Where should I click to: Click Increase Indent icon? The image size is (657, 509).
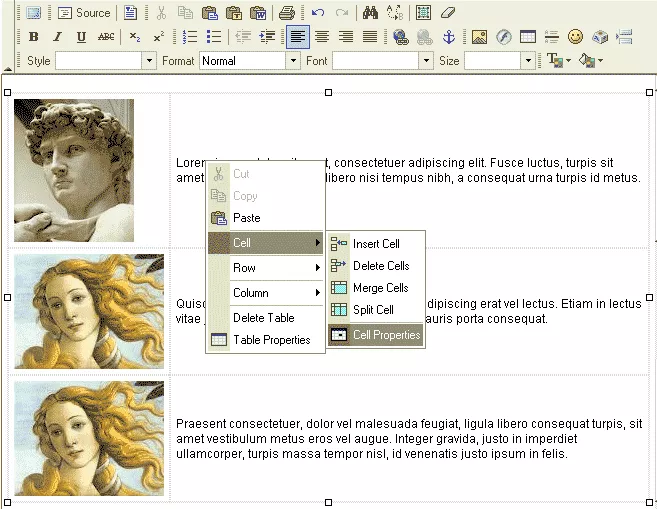pyautogui.click(x=267, y=37)
